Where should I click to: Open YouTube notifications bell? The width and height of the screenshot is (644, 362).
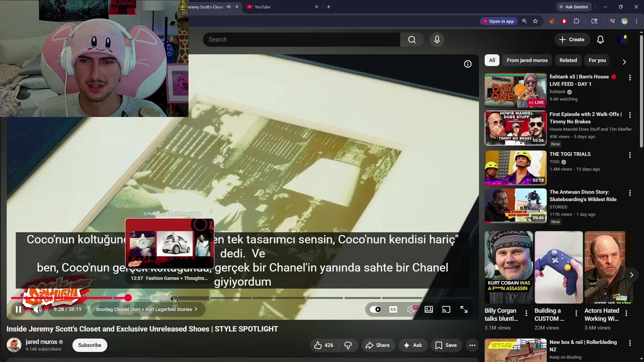point(600,39)
